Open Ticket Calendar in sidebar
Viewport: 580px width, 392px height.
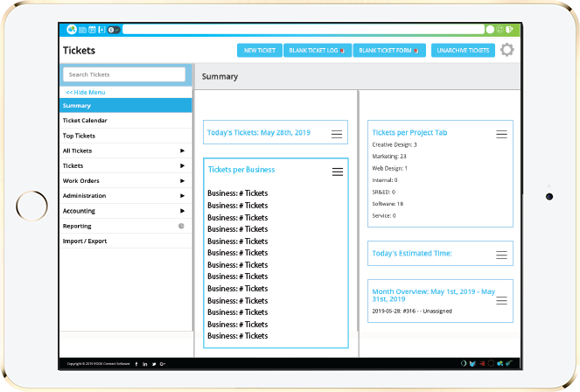pyautogui.click(x=126, y=121)
